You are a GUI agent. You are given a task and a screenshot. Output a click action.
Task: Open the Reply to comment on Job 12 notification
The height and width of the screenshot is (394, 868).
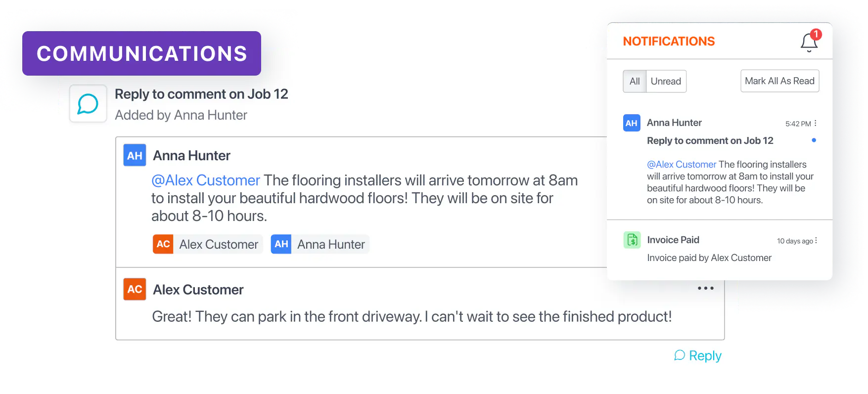(710, 141)
